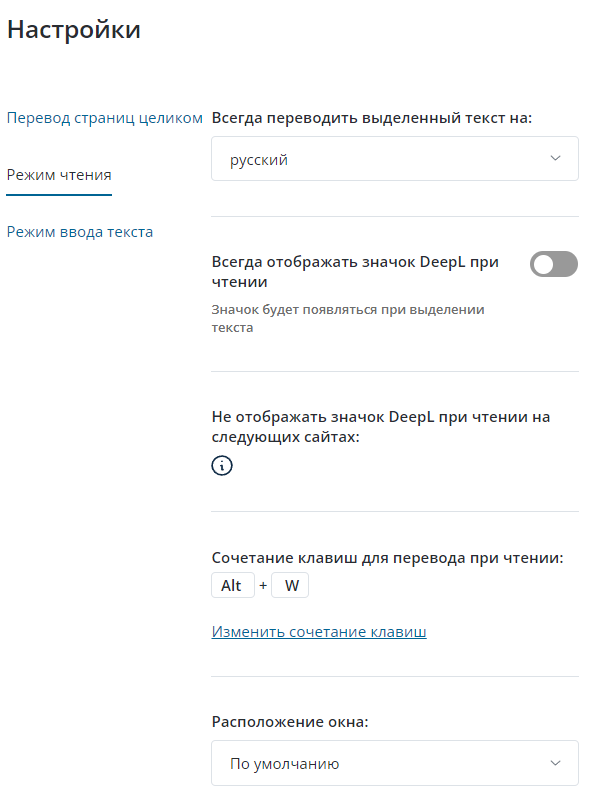Click the W key badge

click(291, 586)
